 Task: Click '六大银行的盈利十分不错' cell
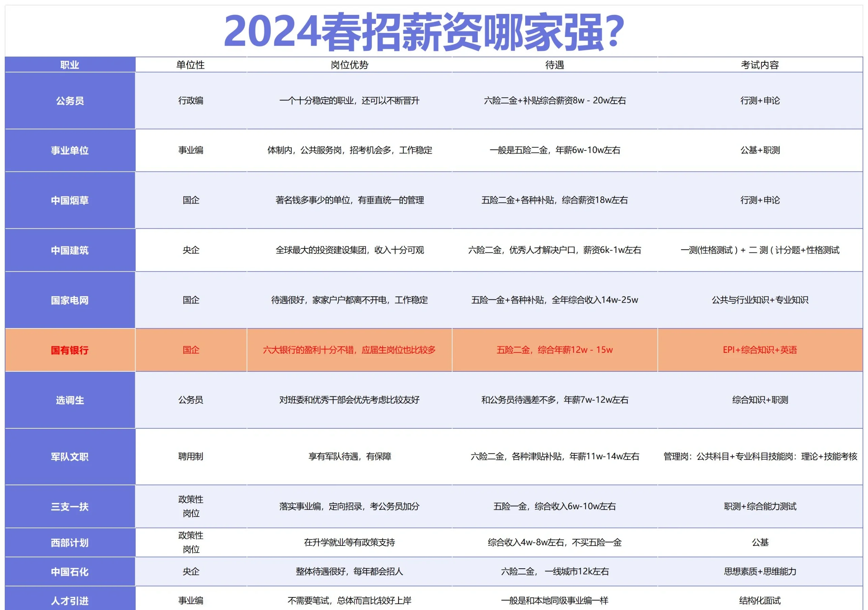pyautogui.click(x=349, y=350)
